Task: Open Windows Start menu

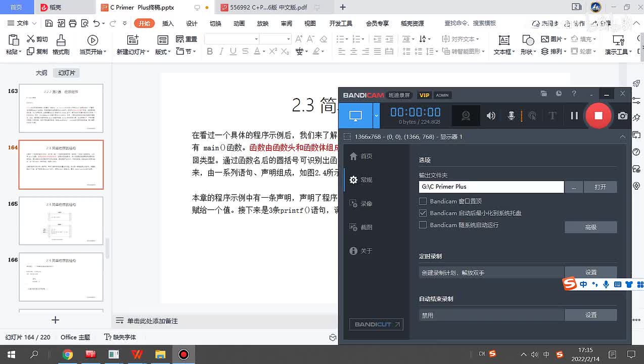Action: 11,354
